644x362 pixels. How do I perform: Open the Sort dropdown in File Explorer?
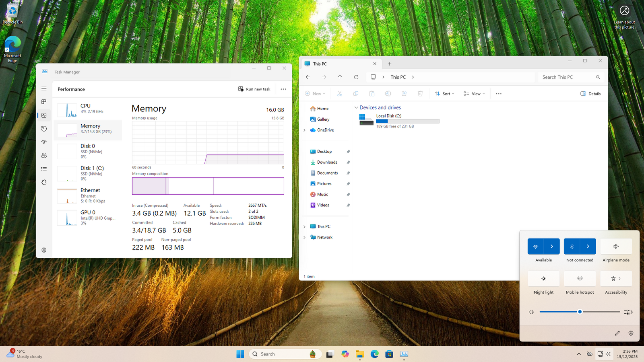click(x=444, y=94)
